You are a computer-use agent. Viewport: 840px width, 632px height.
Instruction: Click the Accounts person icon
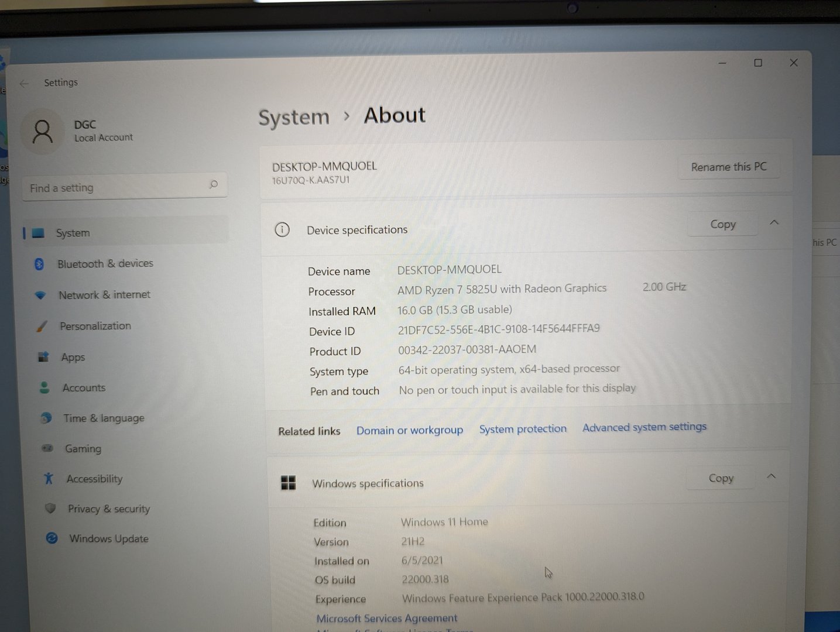pos(44,387)
